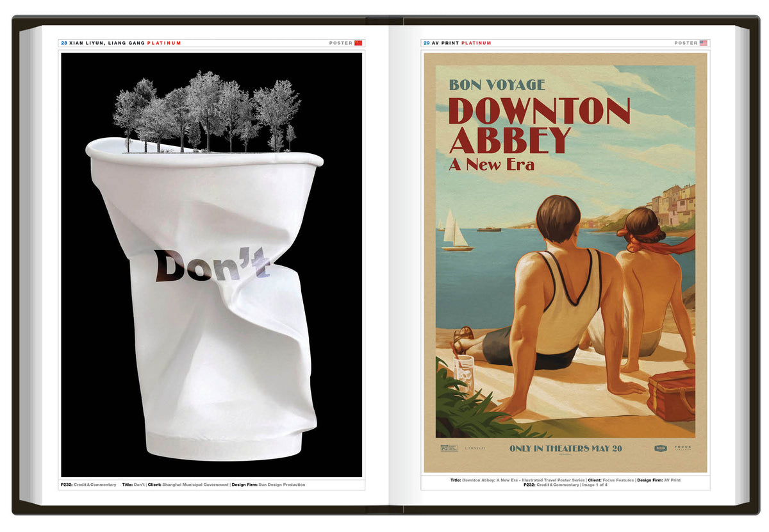
Task: Click the "AV PRINT" name in the header
Action: [x=445, y=43]
